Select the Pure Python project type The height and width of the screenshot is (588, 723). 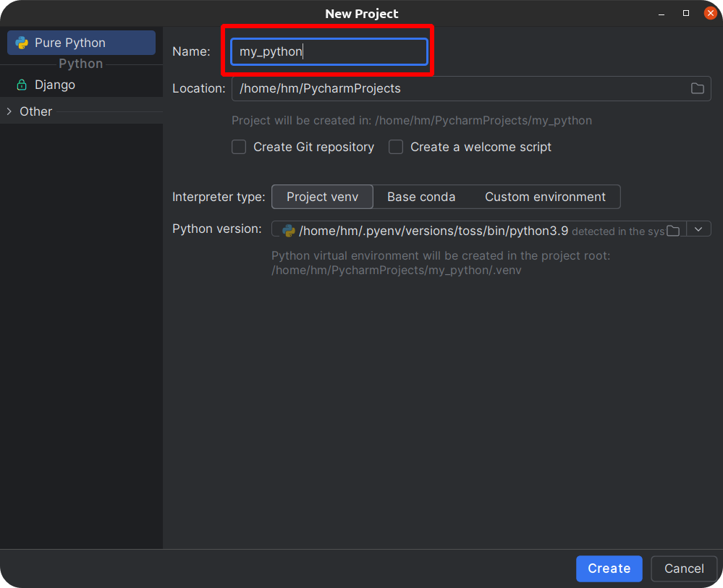pos(81,43)
